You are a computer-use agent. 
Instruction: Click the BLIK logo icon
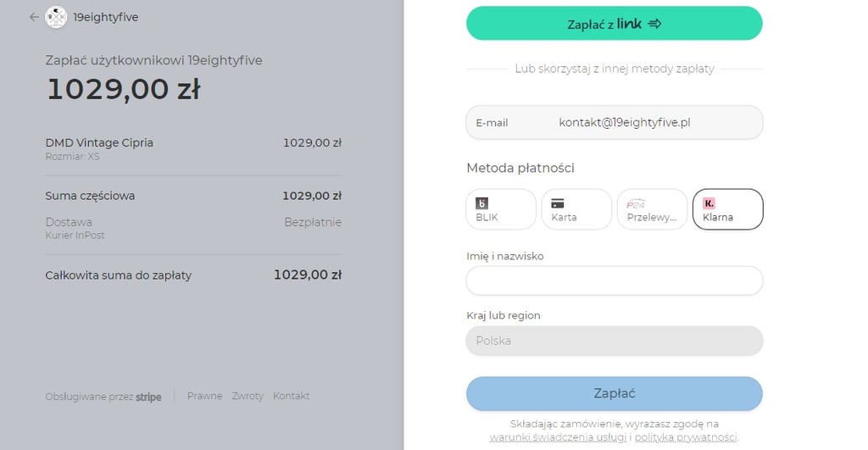coord(482,203)
